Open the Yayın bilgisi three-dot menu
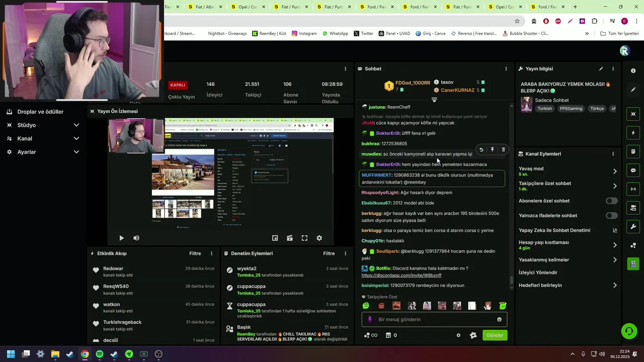This screenshot has width=644, height=362. coord(613,69)
